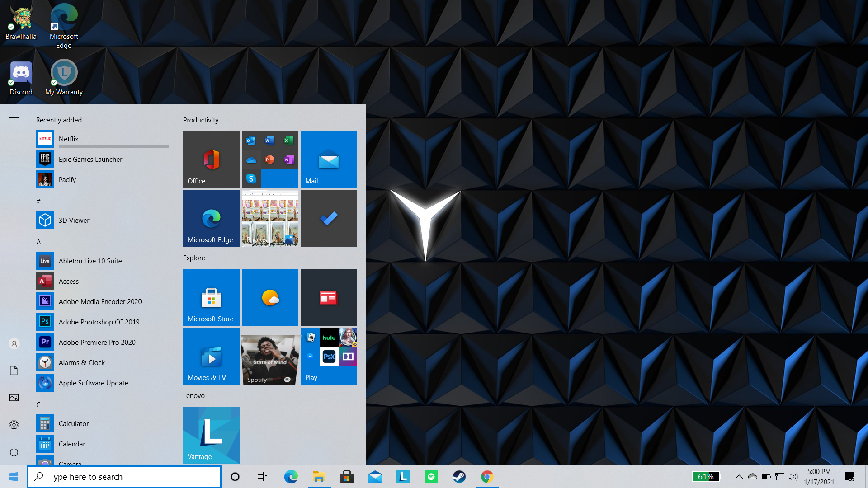The width and height of the screenshot is (868, 488).
Task: Click the Lenovo Vantage tile
Action: click(x=211, y=435)
